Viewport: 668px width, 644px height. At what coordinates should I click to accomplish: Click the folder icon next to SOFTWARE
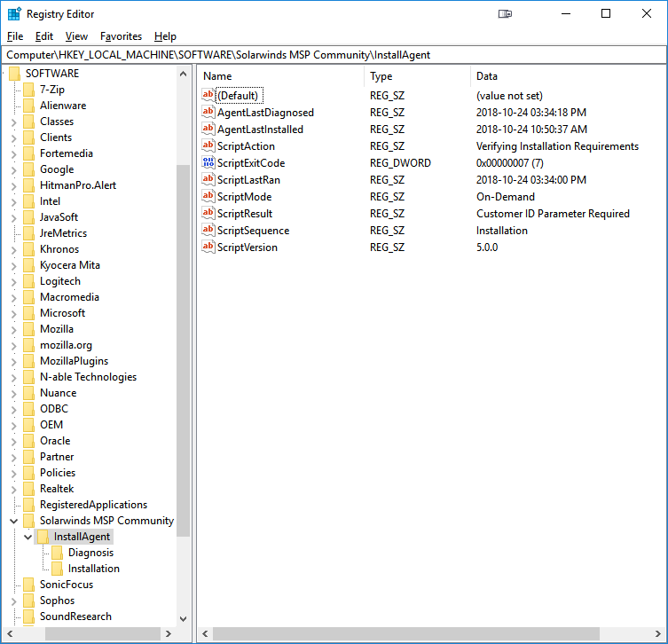[14, 74]
